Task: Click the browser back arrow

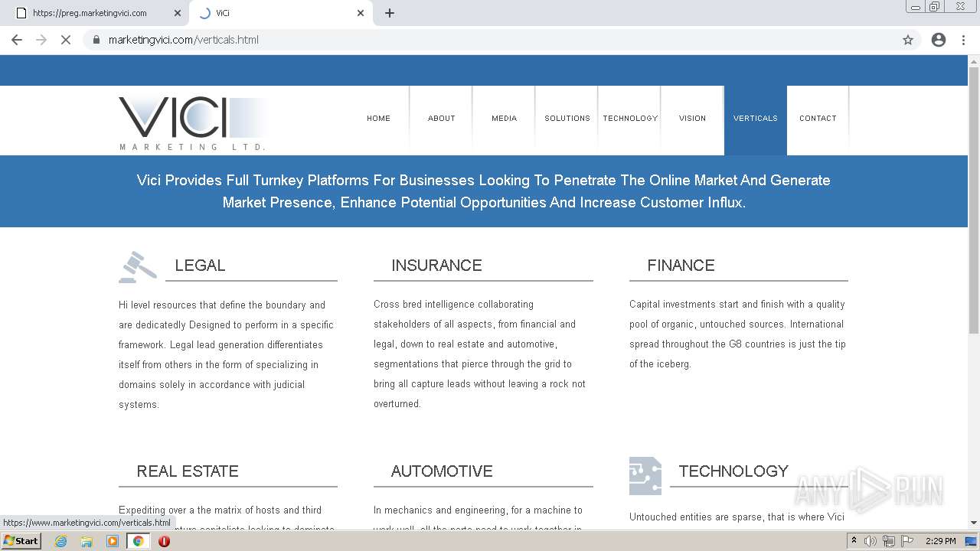Action: pyautogui.click(x=17, y=40)
